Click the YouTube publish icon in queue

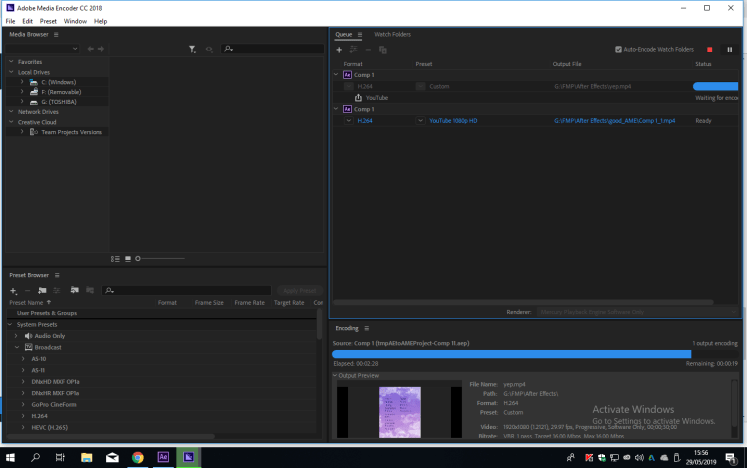(x=358, y=98)
